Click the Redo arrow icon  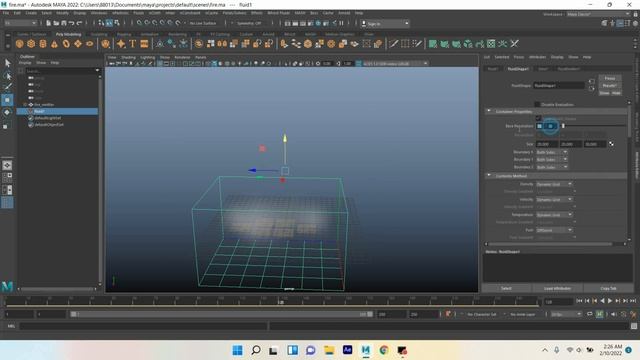[x=80, y=23]
